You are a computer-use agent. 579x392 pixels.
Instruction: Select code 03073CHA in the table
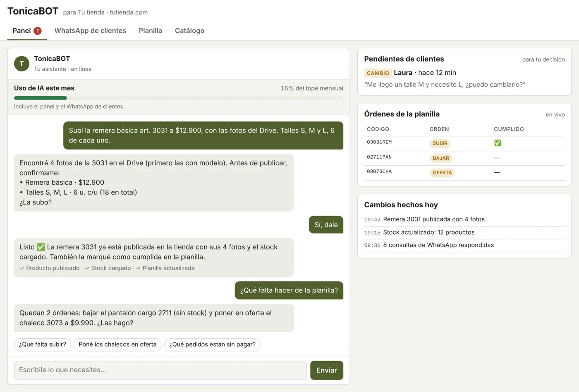[x=379, y=171]
